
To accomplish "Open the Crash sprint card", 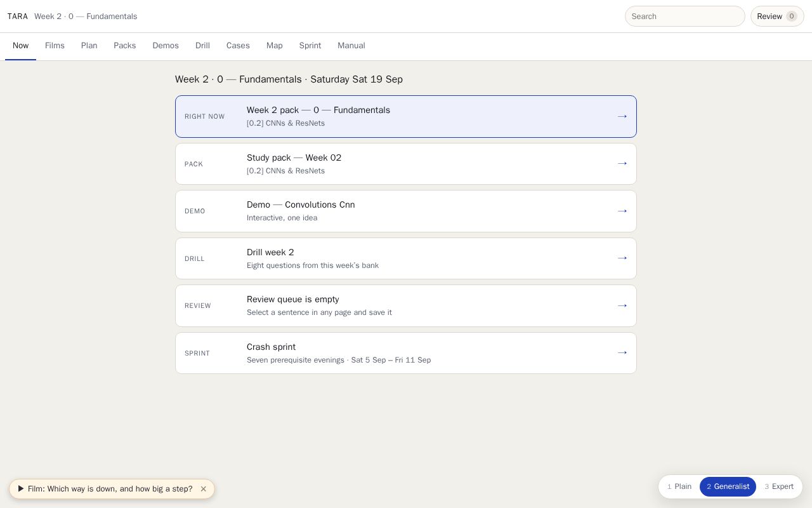I will pos(406,353).
